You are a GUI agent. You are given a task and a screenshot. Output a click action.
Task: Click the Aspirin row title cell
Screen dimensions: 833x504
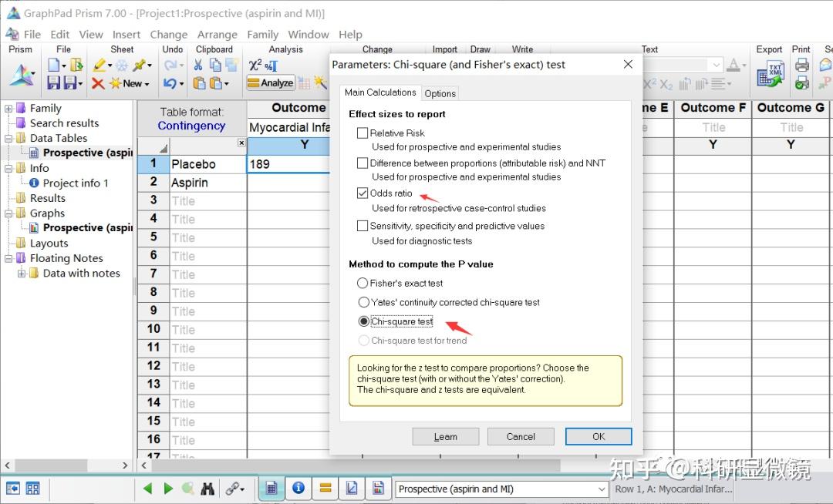pyautogui.click(x=208, y=183)
